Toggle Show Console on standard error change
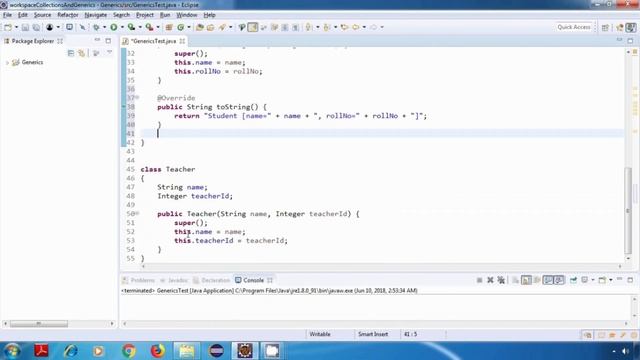This screenshot has width=640, height=360. click(559, 280)
